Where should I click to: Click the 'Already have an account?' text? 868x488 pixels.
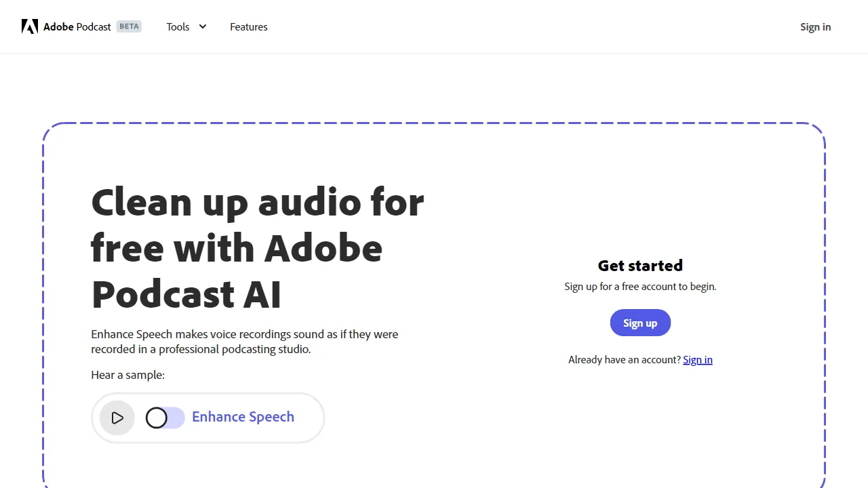pos(625,360)
